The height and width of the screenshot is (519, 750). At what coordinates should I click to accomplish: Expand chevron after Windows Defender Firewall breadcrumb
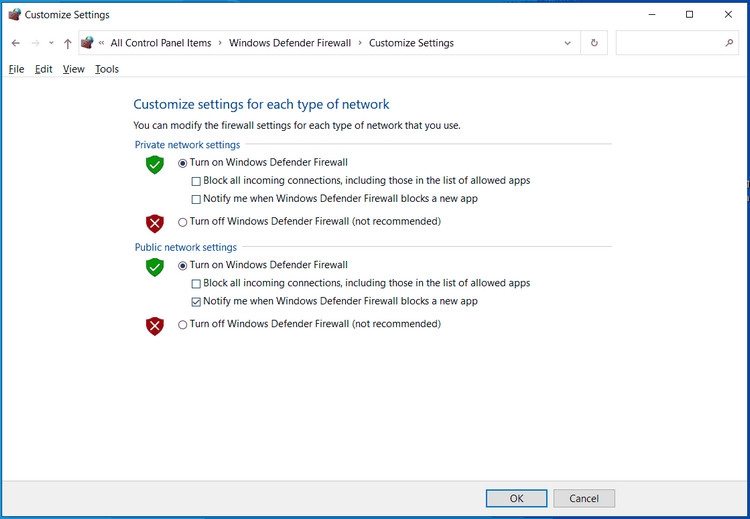coord(360,43)
